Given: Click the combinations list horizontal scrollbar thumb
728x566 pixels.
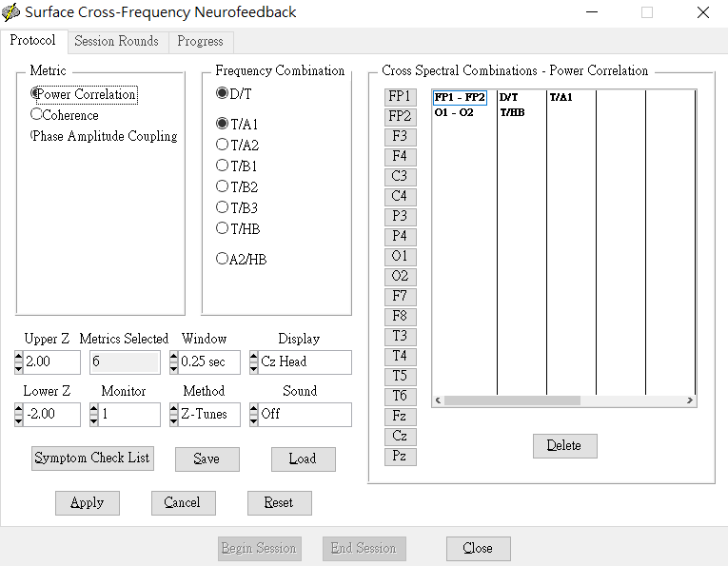Looking at the screenshot, I should tap(512, 400).
